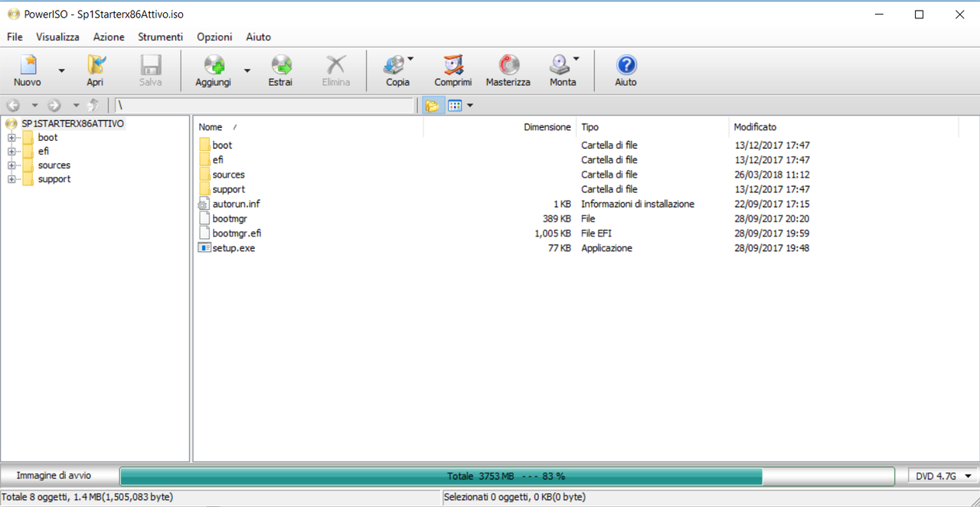Click the Totale 8 oggetti status text
The width and height of the screenshot is (980, 507).
coord(87,497)
